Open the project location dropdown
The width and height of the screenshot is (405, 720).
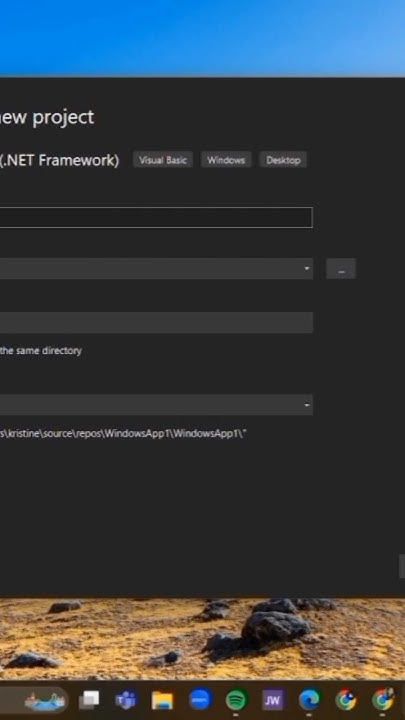coord(307,269)
